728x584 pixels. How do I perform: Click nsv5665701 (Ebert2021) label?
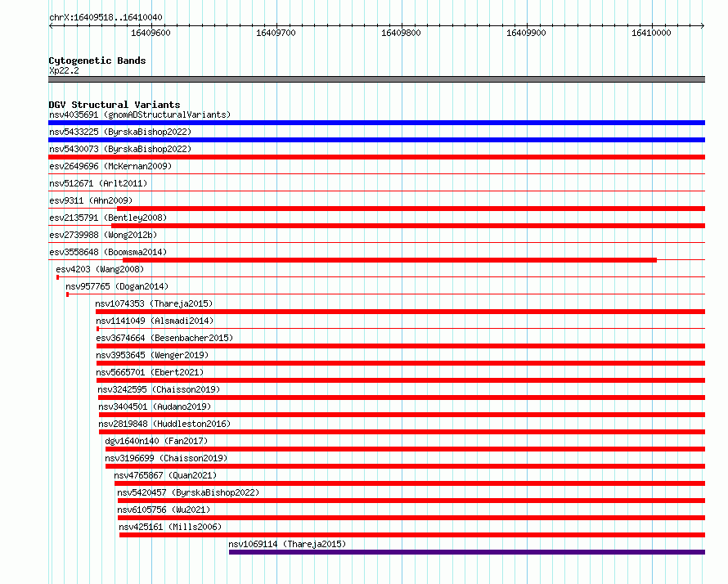click(150, 372)
